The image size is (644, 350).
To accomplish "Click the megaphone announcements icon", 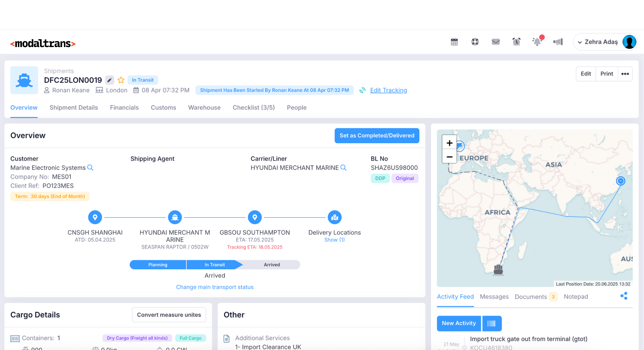I will click(x=558, y=42).
